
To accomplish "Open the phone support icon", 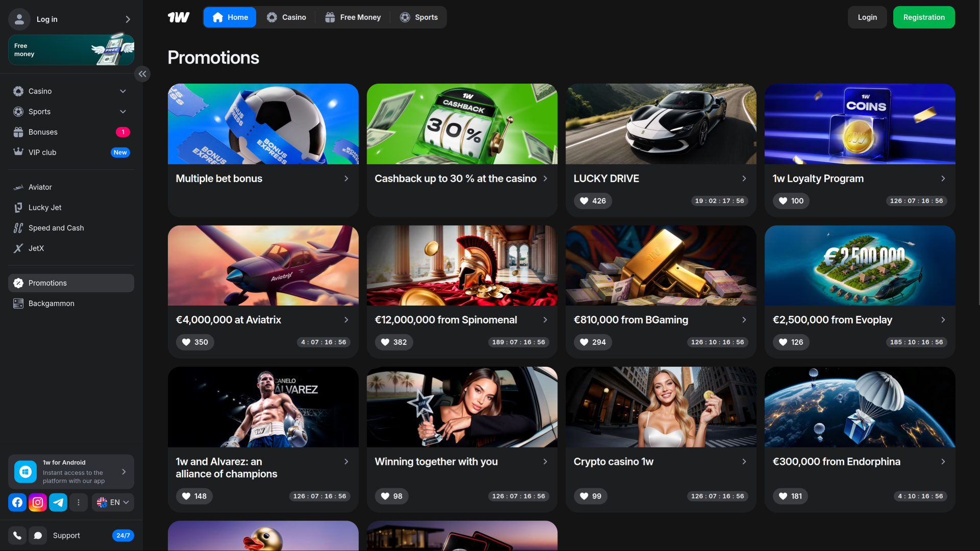I will (x=17, y=535).
